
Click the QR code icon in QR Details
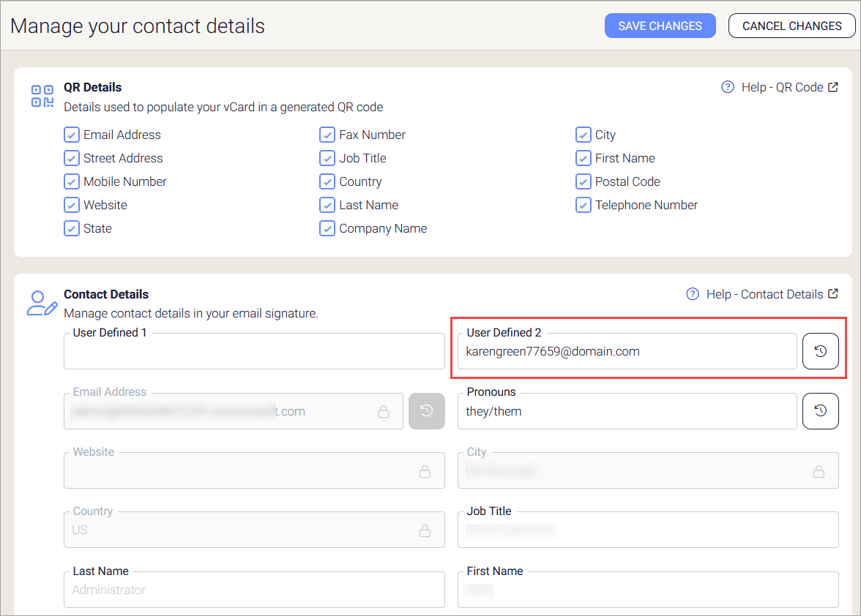42,96
